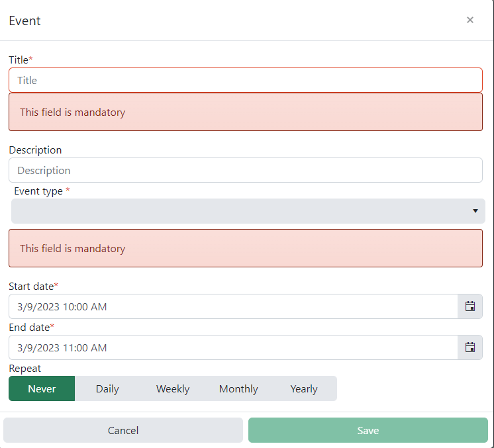The image size is (494, 448).
Task: Save the event
Action: point(368,430)
